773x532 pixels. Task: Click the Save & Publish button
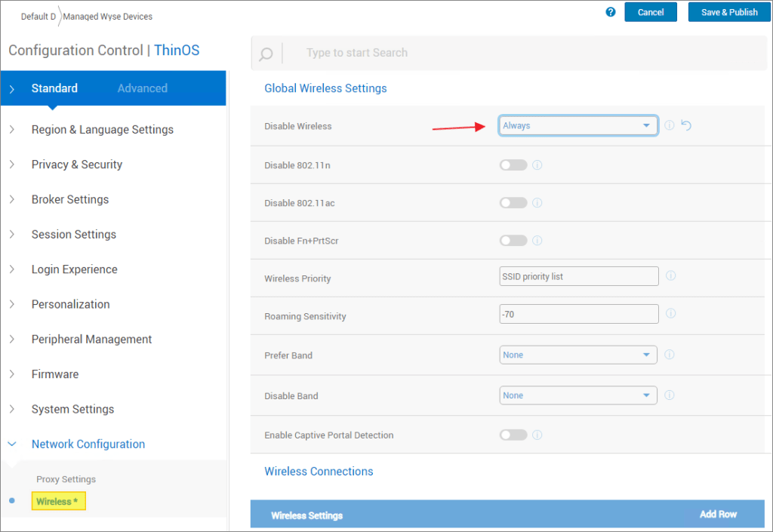coord(729,12)
